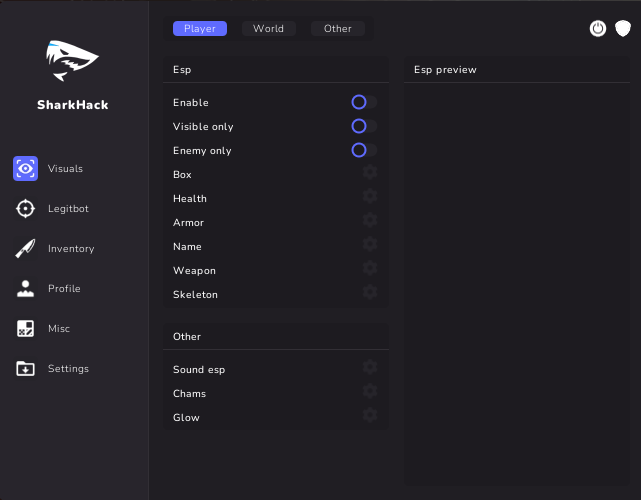This screenshot has width=641, height=500.
Task: Switch to the Other tab
Action: point(337,29)
